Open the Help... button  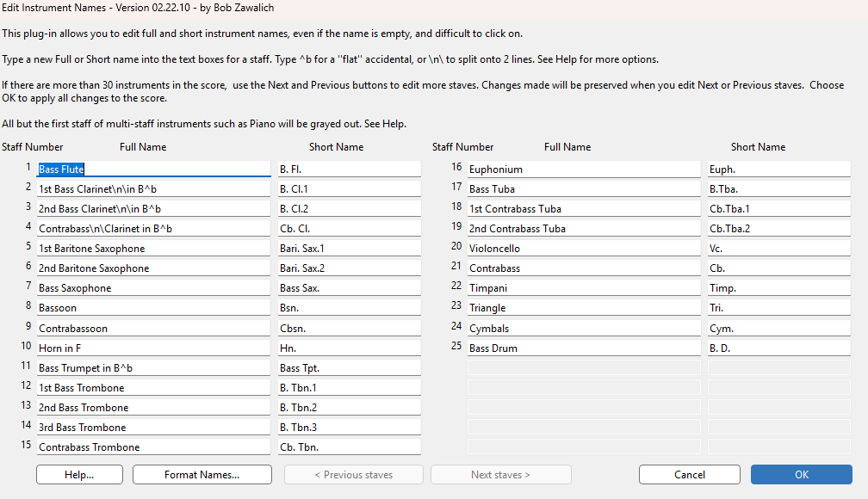click(79, 475)
